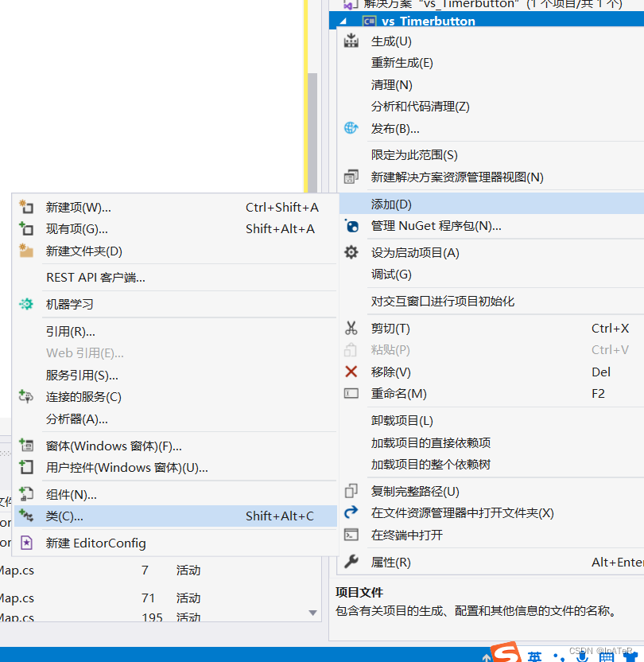The width and height of the screenshot is (644, 662).
Task: Click the Connected Services (连接的服务) icon
Action: pos(26,396)
